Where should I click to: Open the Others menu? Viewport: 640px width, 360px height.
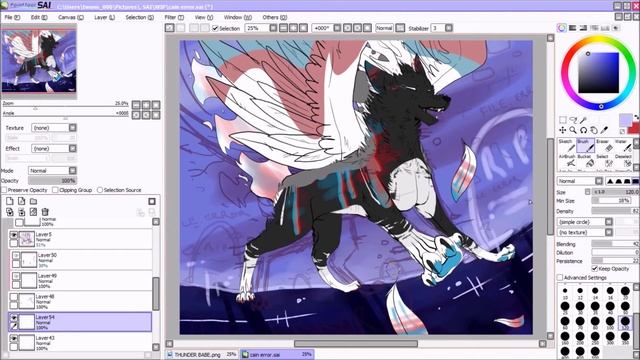(275, 17)
